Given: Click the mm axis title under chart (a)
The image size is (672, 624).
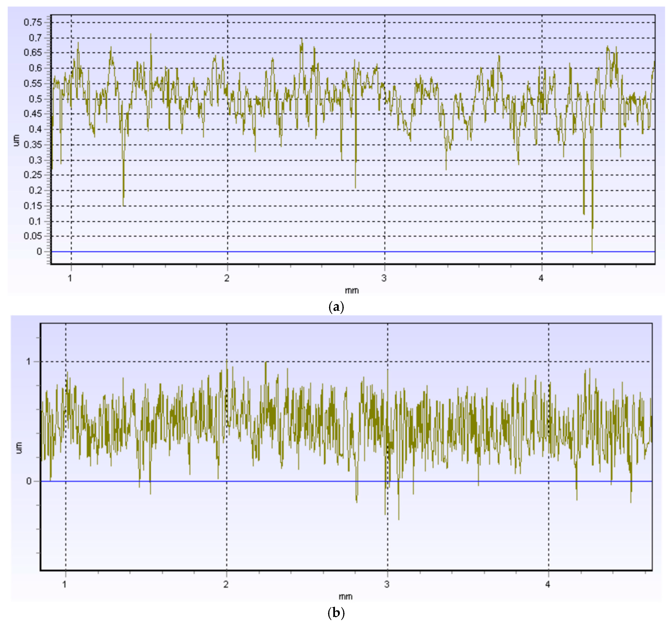Looking at the screenshot, I should 352,290.
